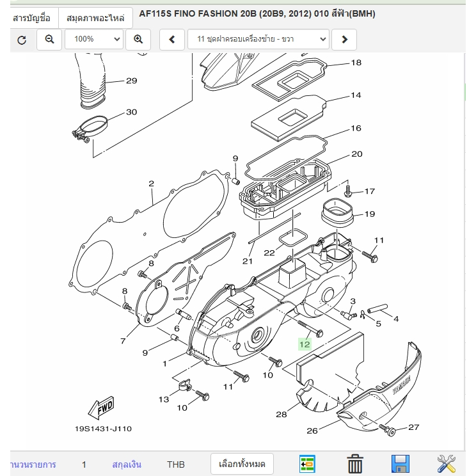476x476 pixels.
Task: Click part number 18 gasket label
Action: 356,63
